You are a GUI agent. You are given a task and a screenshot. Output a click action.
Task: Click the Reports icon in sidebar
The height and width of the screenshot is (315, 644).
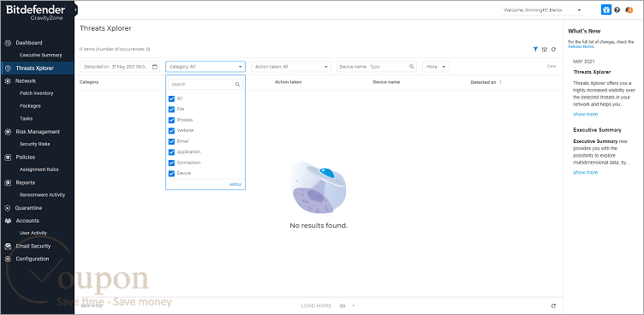pyautogui.click(x=8, y=183)
